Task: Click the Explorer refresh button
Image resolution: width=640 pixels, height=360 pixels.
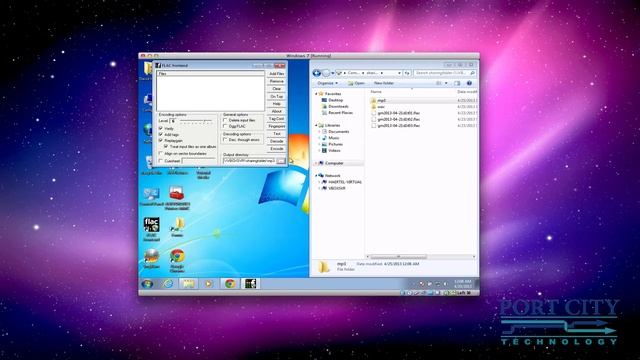Action: pyautogui.click(x=407, y=73)
